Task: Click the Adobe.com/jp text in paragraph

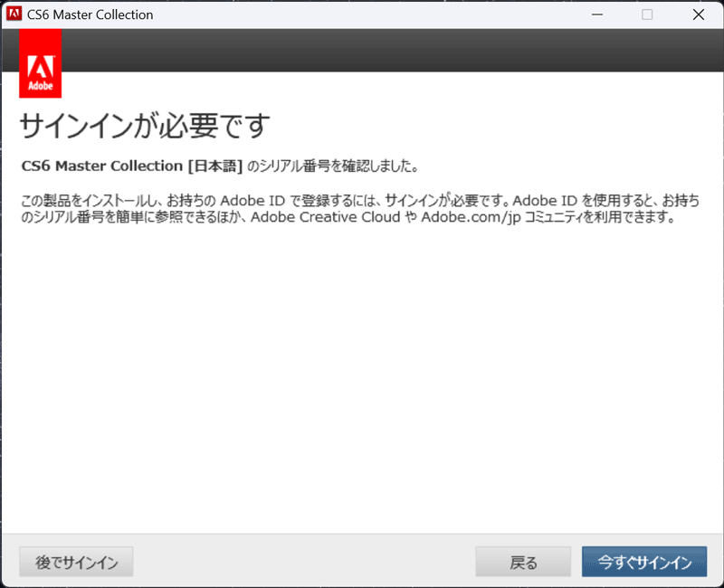Action: point(471,217)
